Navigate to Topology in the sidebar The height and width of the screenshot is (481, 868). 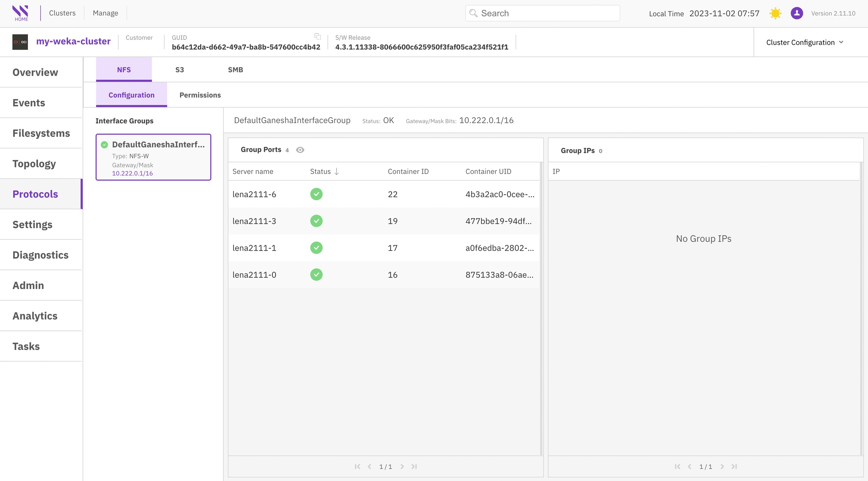34,164
